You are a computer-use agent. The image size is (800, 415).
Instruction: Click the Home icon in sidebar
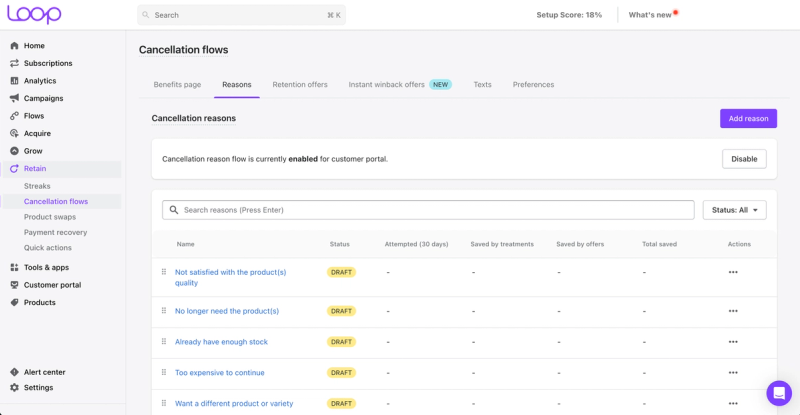point(14,45)
